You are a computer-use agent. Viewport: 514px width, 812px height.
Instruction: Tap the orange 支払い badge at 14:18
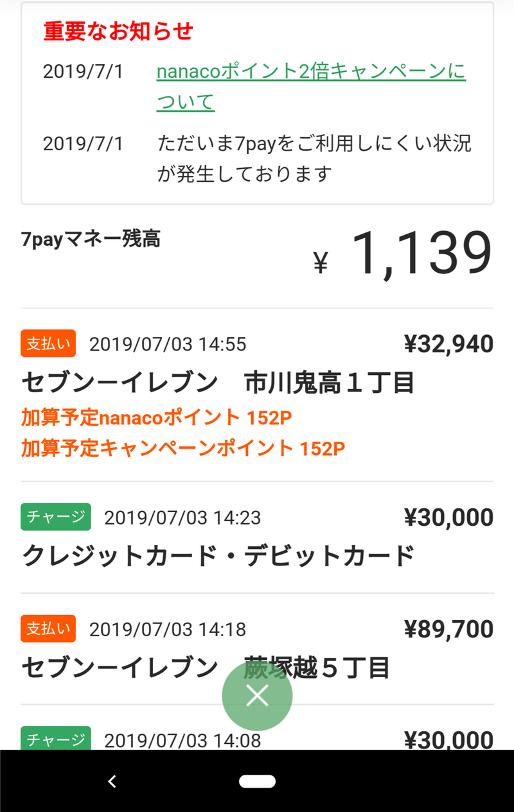[48, 628]
